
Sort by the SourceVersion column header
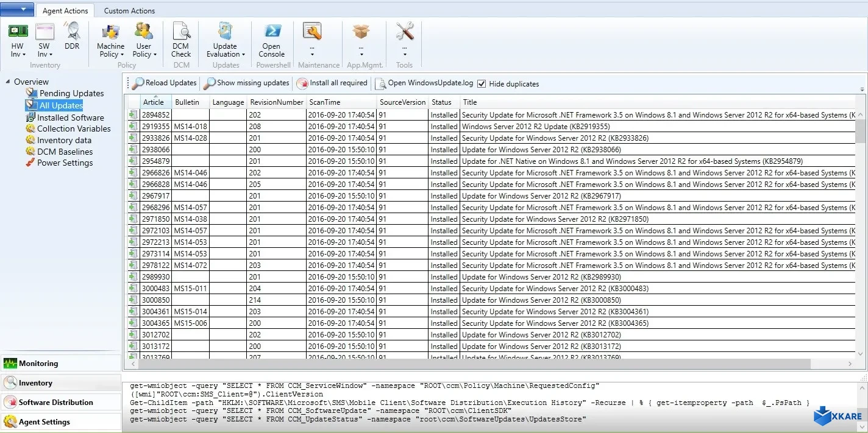pos(402,102)
